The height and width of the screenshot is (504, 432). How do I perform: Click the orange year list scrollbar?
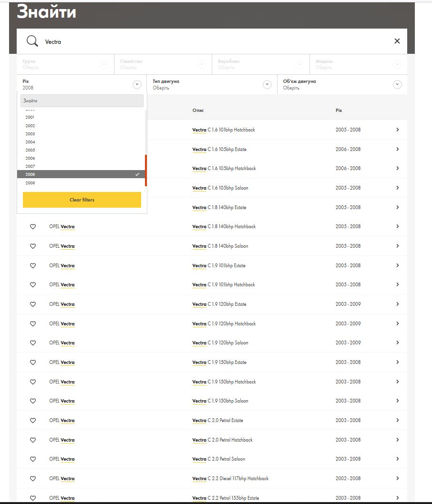pos(146,171)
